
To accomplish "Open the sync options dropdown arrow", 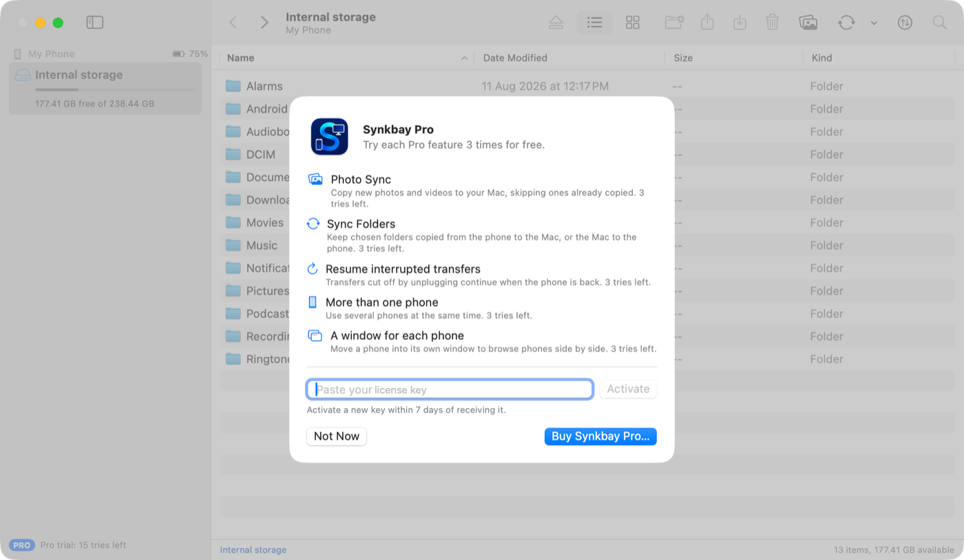I will coord(874,23).
